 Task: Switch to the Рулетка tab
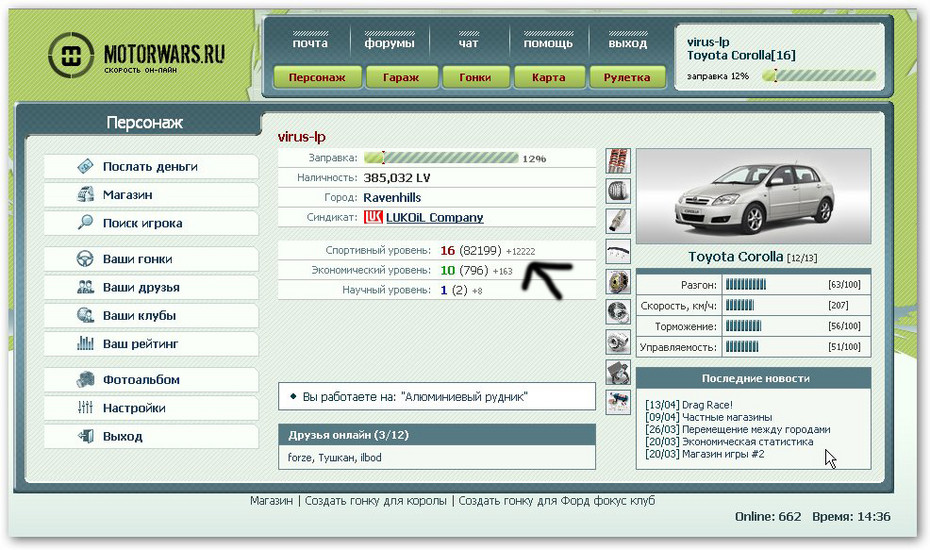(x=627, y=77)
